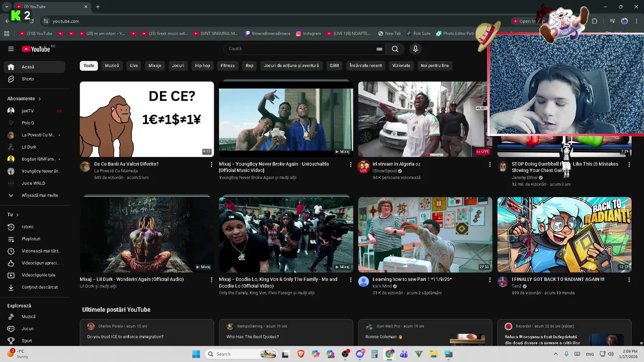Select the Fitness filter chip
This screenshot has width=644, height=362.
point(227,66)
